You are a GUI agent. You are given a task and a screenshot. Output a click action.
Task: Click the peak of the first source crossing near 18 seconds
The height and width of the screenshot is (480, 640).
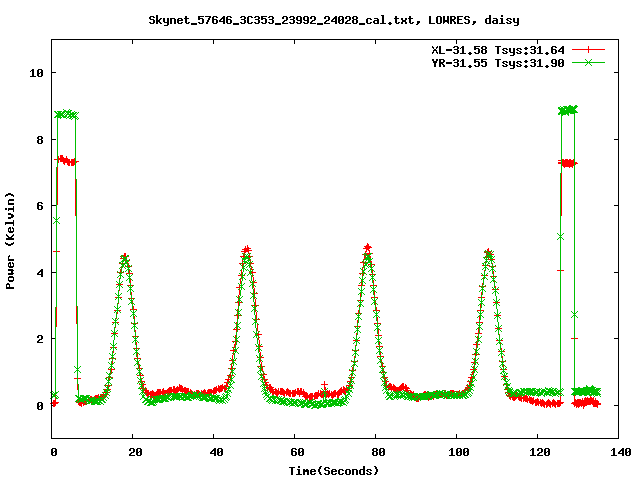pyautogui.click(x=125, y=257)
